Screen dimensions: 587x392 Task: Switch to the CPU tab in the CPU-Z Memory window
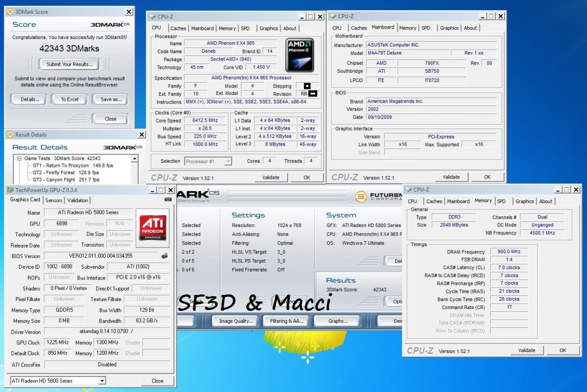coord(413,201)
